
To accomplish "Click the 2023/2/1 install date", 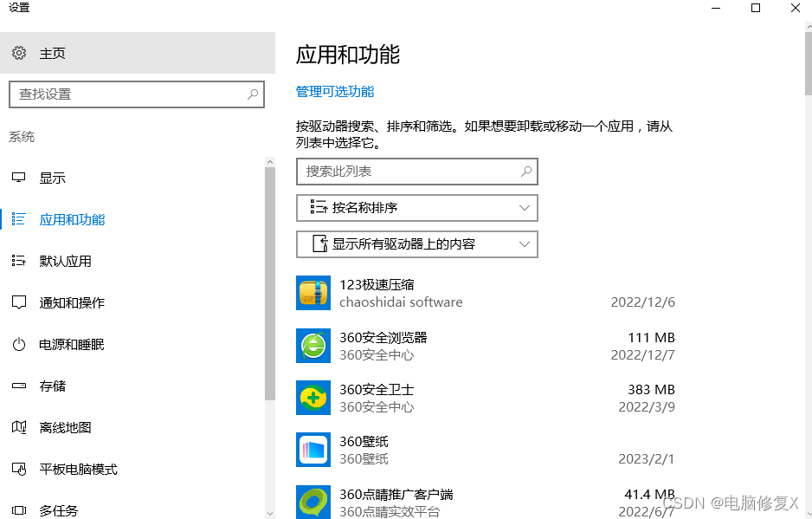I will (647, 458).
